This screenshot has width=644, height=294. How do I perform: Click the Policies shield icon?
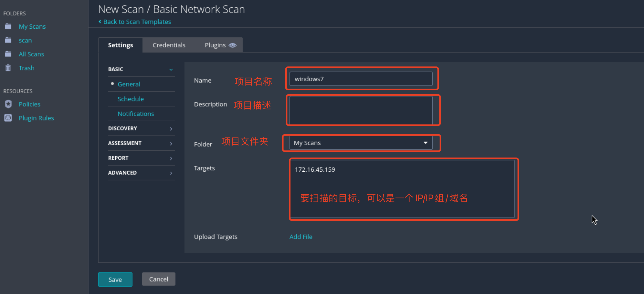coord(8,104)
